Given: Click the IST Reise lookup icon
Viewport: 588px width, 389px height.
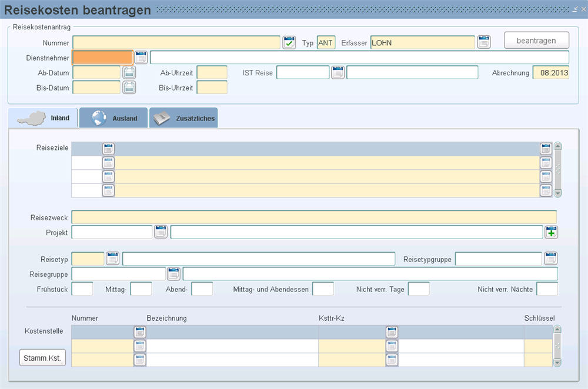Looking at the screenshot, I should coord(338,73).
